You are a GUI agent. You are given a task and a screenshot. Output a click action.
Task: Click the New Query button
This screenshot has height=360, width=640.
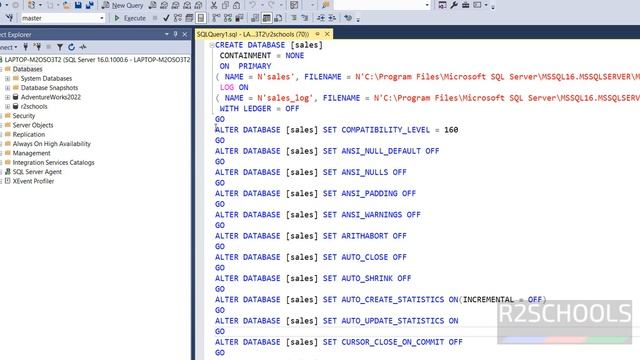click(x=122, y=5)
